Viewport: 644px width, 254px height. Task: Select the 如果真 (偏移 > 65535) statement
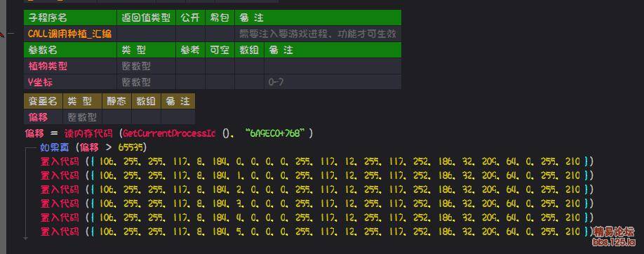(93, 147)
